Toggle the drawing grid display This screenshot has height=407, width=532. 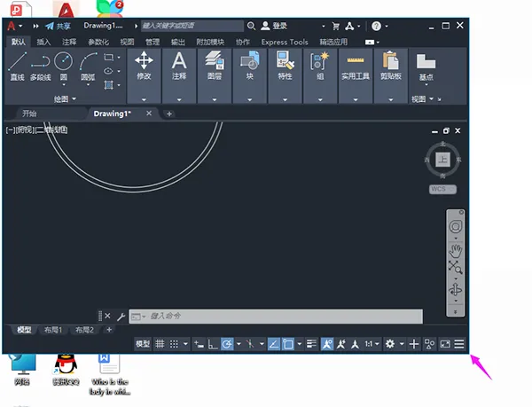[160, 344]
